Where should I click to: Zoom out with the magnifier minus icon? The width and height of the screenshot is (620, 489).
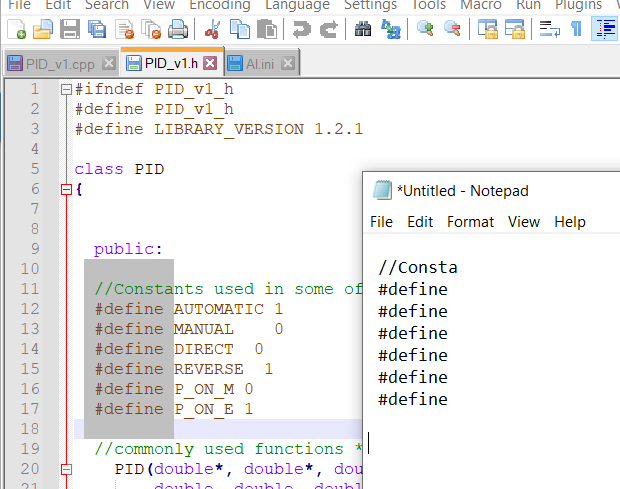(x=452, y=30)
